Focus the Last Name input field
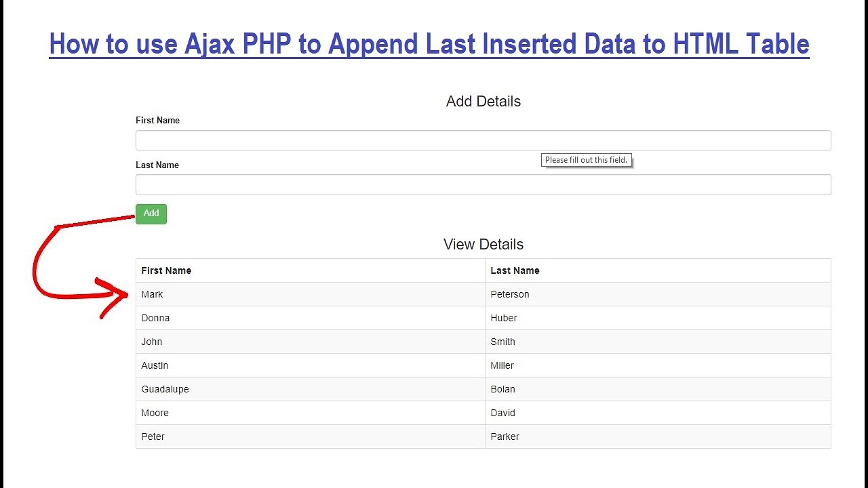Viewport: 868px width, 488px height. coord(483,185)
